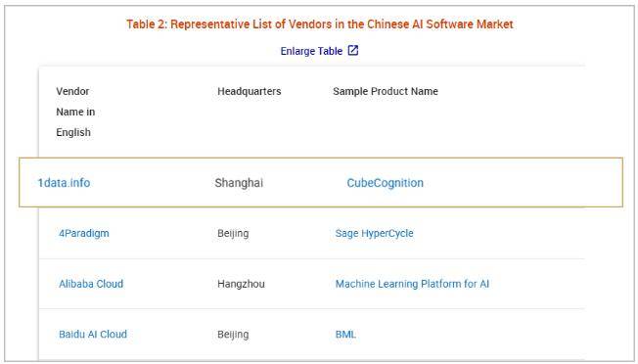Select Beijing cell in Baidu AI Cloud row
The height and width of the screenshot is (364, 638).
point(233,335)
